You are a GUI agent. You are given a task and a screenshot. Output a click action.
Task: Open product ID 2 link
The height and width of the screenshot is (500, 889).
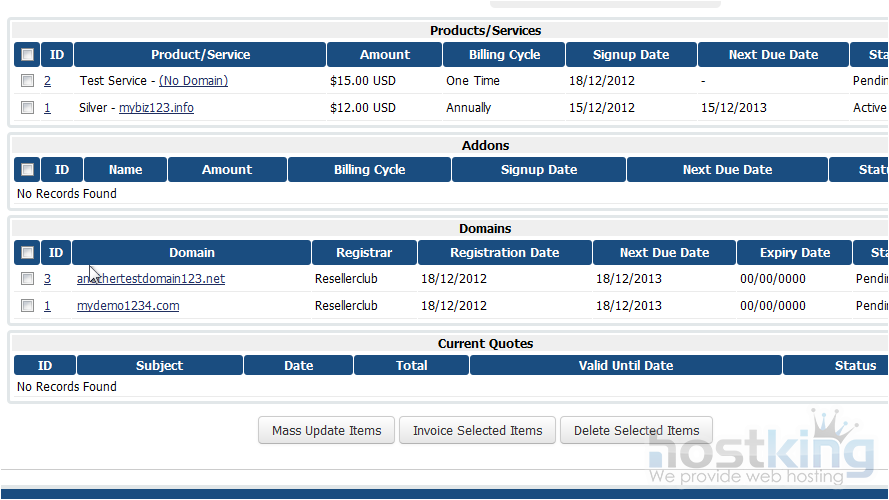click(x=47, y=81)
